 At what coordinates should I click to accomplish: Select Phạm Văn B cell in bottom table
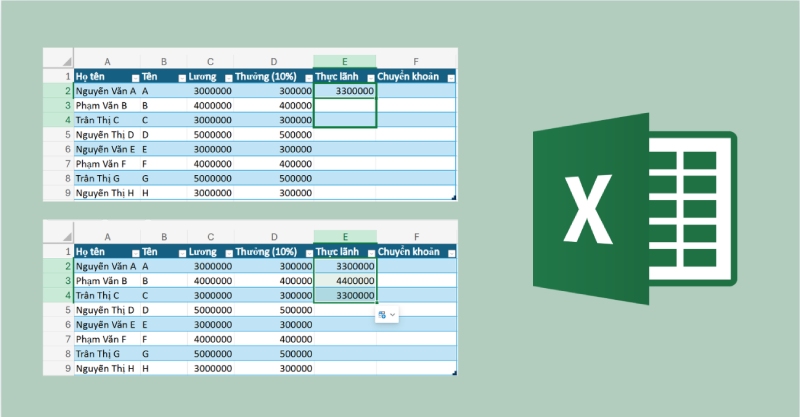coord(108,281)
